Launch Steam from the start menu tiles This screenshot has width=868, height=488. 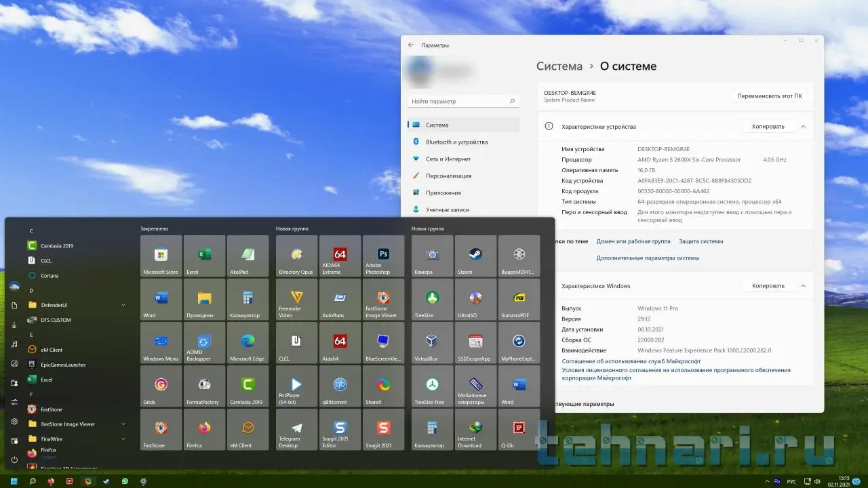475,256
